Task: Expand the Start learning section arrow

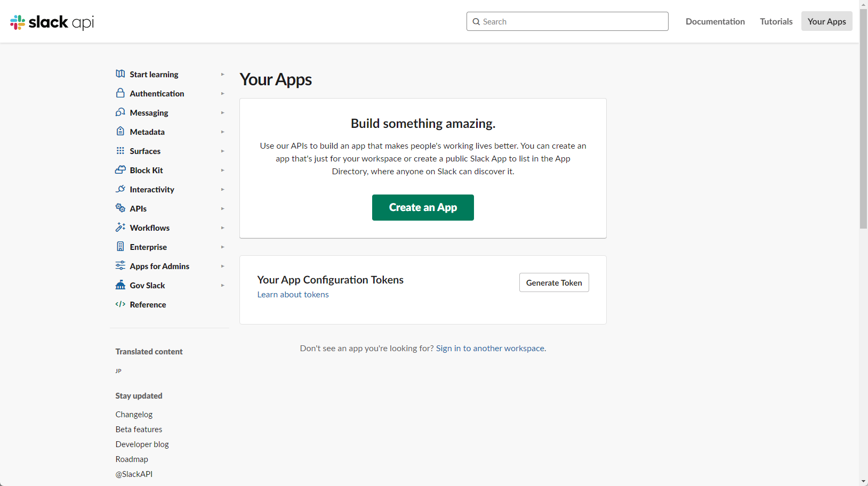Action: point(222,74)
